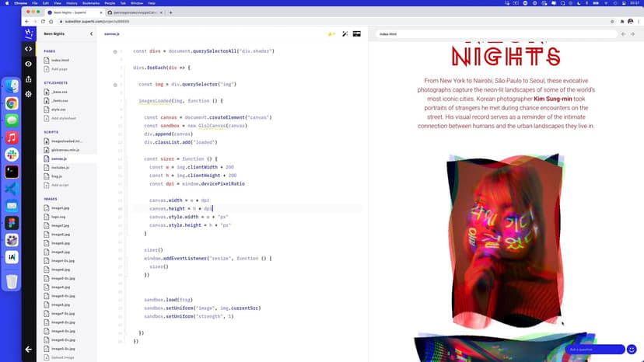Click the fold marker beside const img line

tap(116, 84)
